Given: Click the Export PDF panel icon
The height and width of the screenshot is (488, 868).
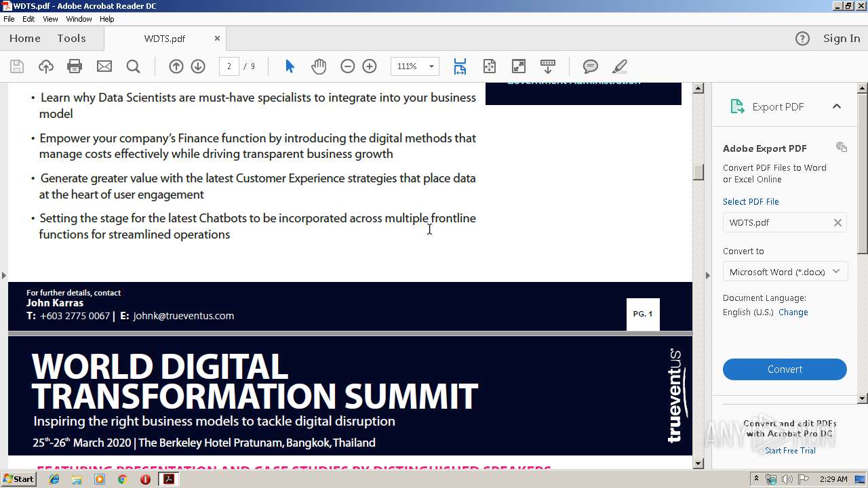Looking at the screenshot, I should [x=737, y=106].
